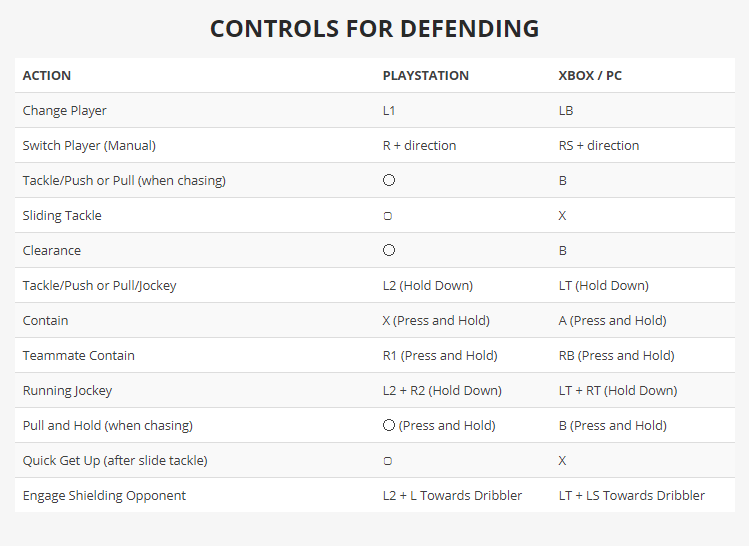Viewport: 749px width, 546px height.
Task: Click the Controls for Defending heading
Action: point(374,28)
